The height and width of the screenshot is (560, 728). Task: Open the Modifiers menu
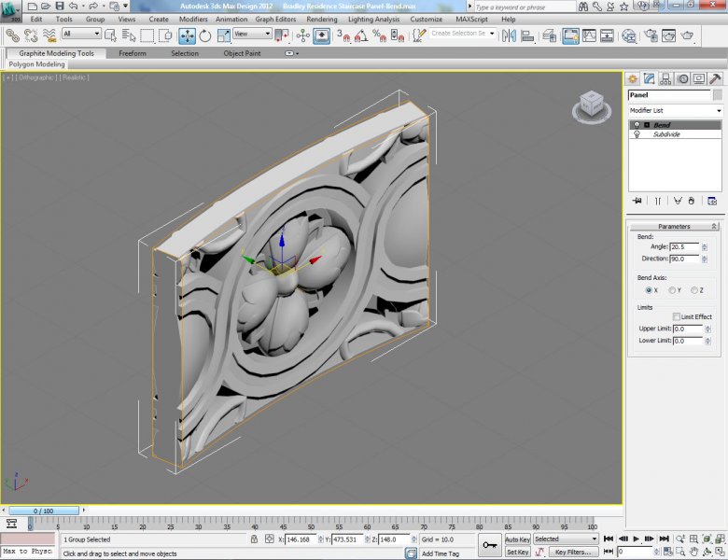193,19
